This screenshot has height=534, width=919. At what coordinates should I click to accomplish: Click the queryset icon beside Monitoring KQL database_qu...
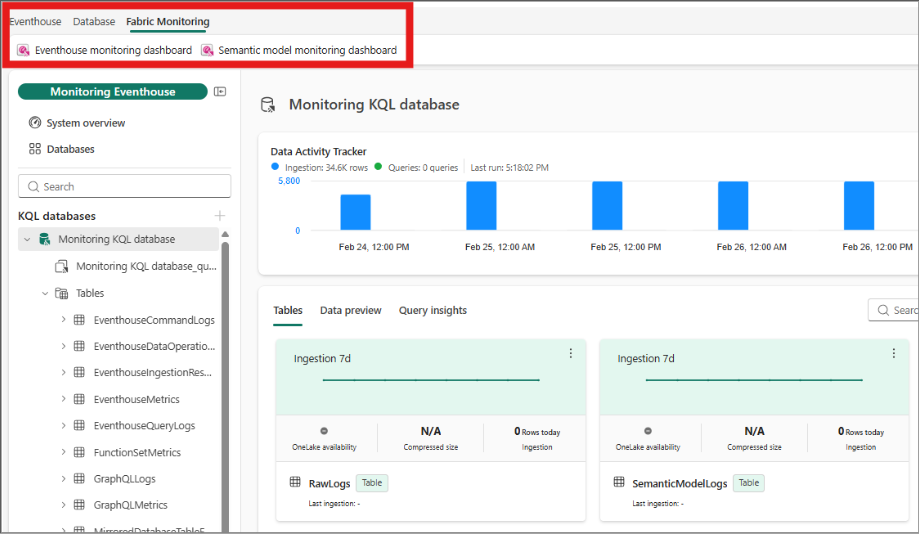tap(62, 267)
